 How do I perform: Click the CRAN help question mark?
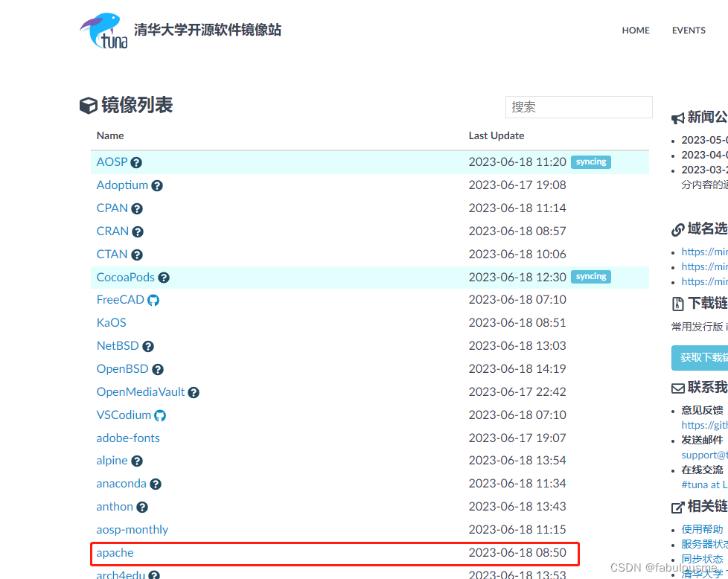(138, 231)
